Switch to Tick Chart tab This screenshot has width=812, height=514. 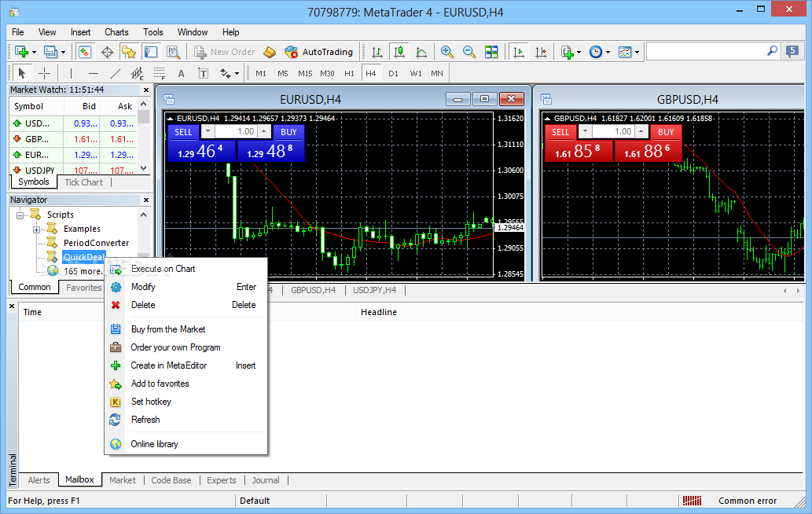click(x=83, y=182)
